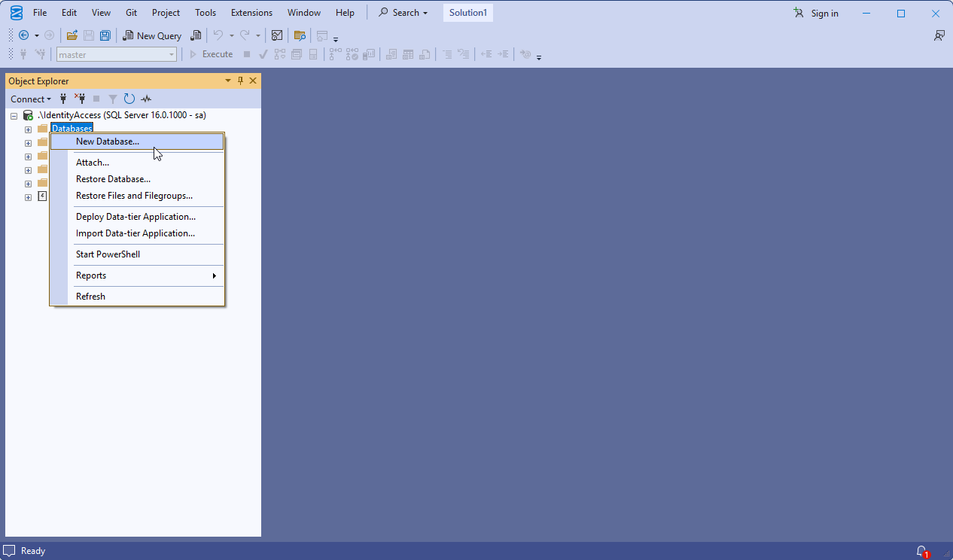This screenshot has width=953, height=560.
Task: Toggle Include Client Statistics icon
Action: point(369,54)
